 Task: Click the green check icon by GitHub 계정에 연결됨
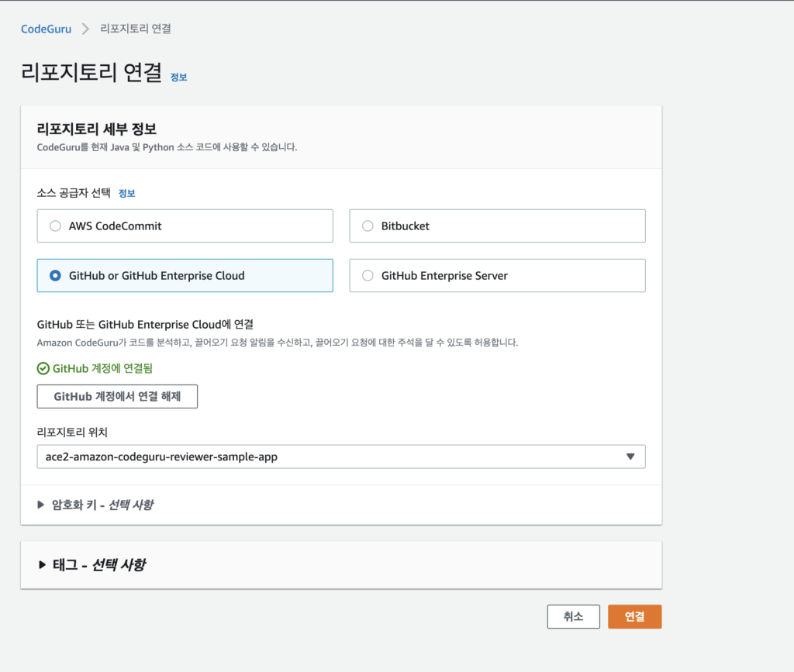coord(43,368)
